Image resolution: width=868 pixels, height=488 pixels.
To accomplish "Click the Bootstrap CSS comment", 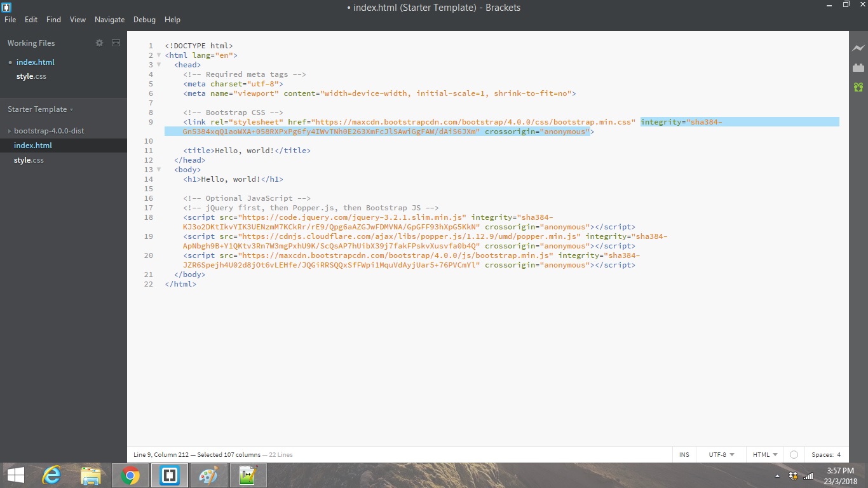I will (x=233, y=112).
